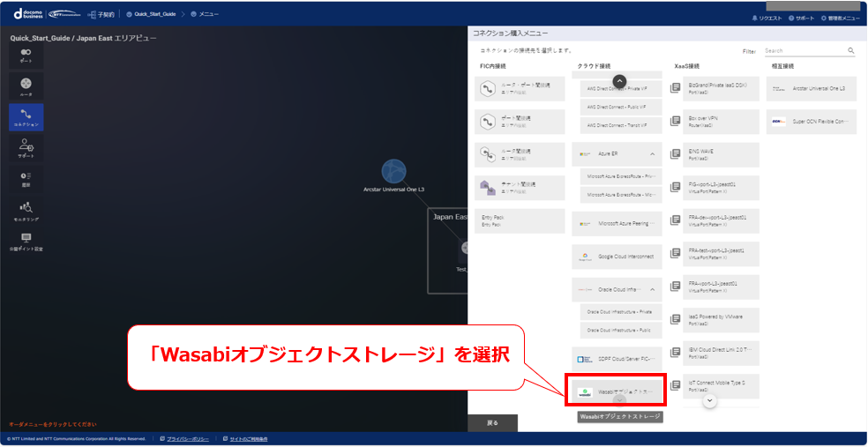Select AWS Direct Connect - Private VIF
This screenshot has width=868, height=447.
[621, 89]
